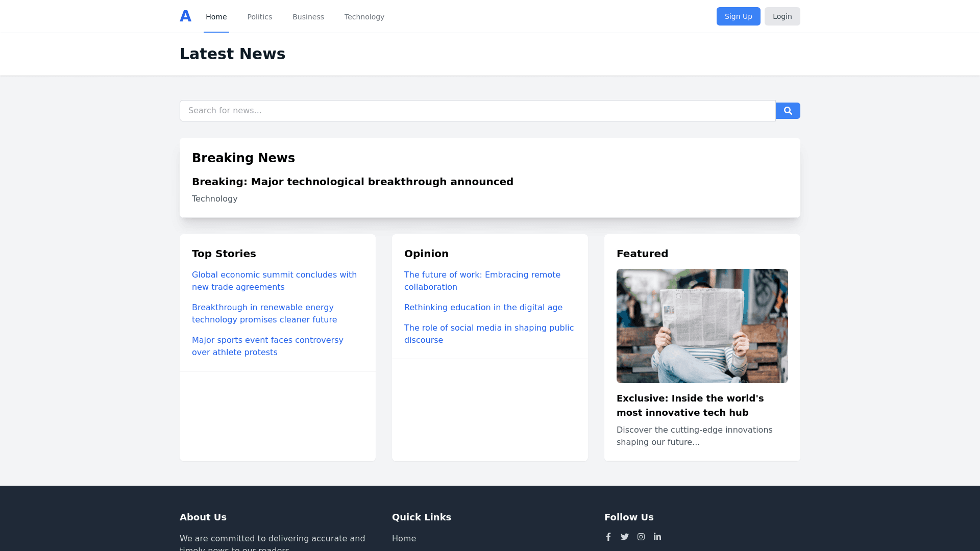Open the Instagram icon in Follow Us
This screenshot has height=551, width=980.
(641, 537)
